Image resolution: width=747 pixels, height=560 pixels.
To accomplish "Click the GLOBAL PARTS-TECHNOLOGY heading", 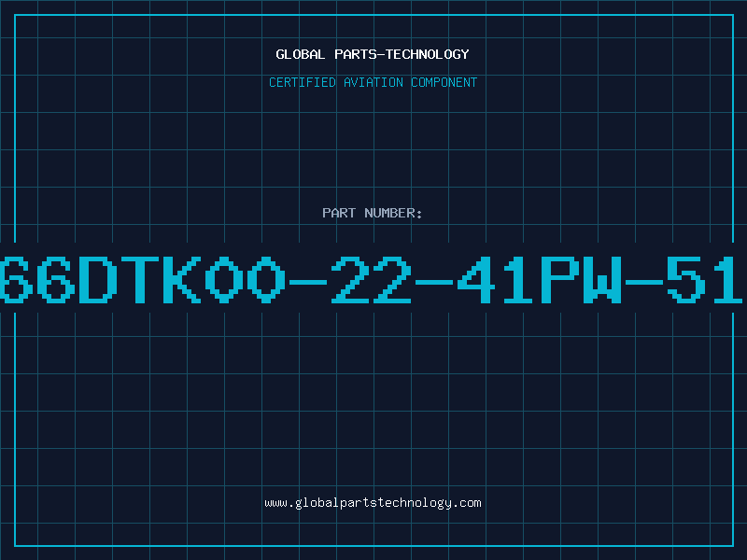I will [373, 54].
